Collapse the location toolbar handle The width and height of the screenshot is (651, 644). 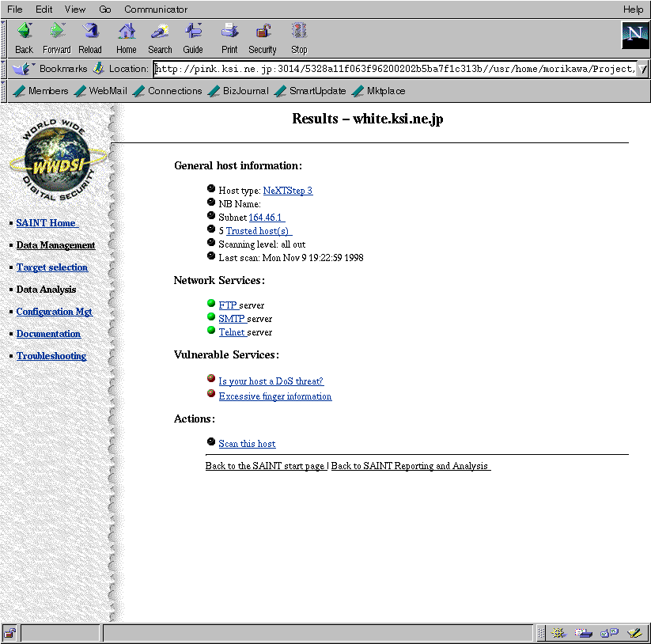click(x=4, y=69)
